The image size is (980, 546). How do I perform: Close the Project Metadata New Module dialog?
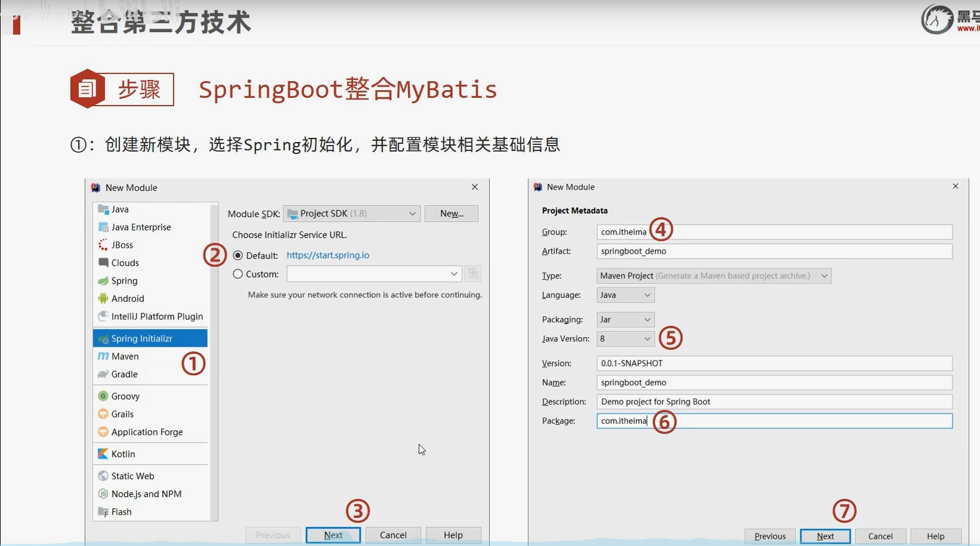pyautogui.click(x=956, y=186)
